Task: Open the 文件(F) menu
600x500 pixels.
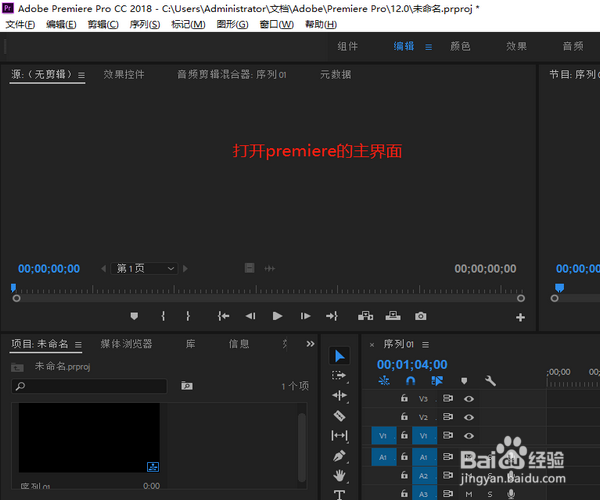Action: pos(20,24)
